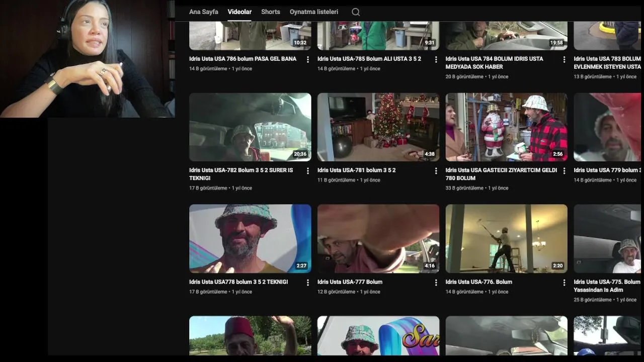Screen dimensions: 644x362
Task: Open title USA 784 BOLUM IDRIS USTA MEDYADA SOK HABER
Action: (x=495, y=63)
